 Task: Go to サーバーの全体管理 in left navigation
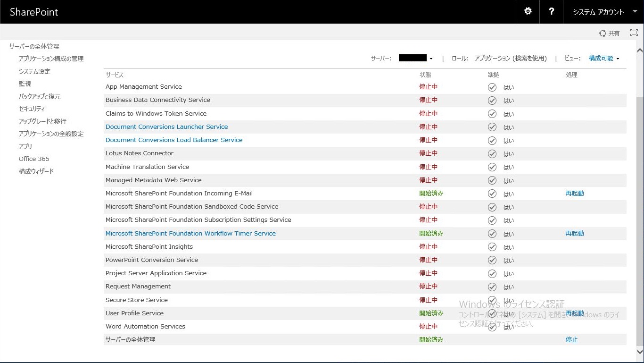(34, 46)
